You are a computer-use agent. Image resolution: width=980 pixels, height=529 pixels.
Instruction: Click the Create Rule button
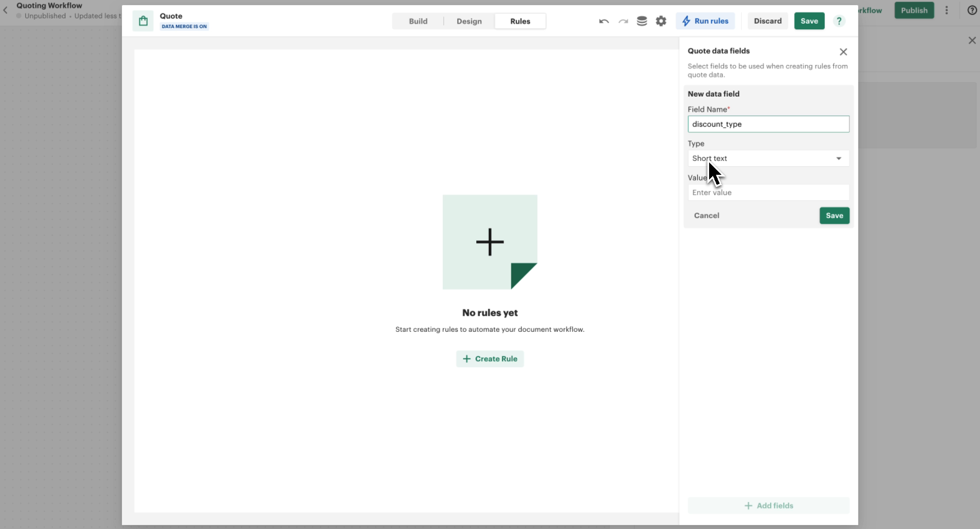(489, 358)
